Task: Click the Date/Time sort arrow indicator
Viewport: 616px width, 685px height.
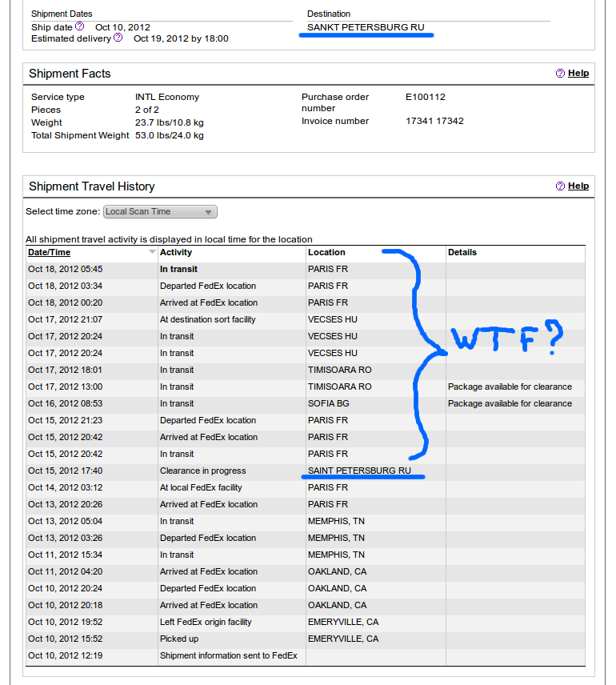Action: (x=152, y=251)
